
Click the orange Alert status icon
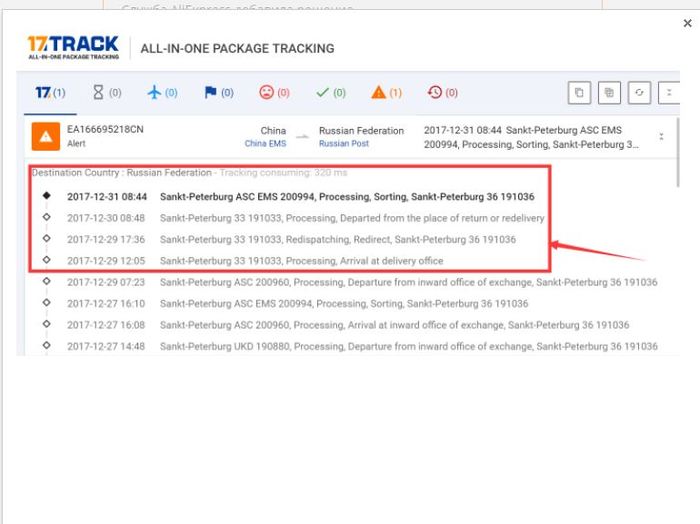tap(44, 136)
